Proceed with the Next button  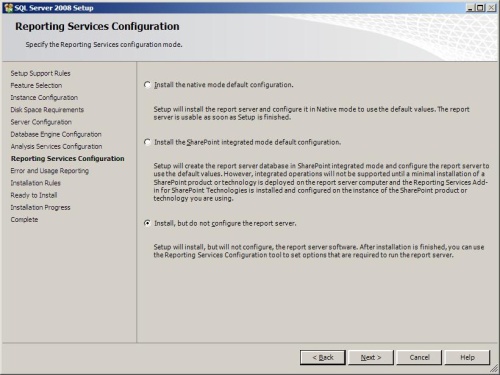tap(371, 357)
